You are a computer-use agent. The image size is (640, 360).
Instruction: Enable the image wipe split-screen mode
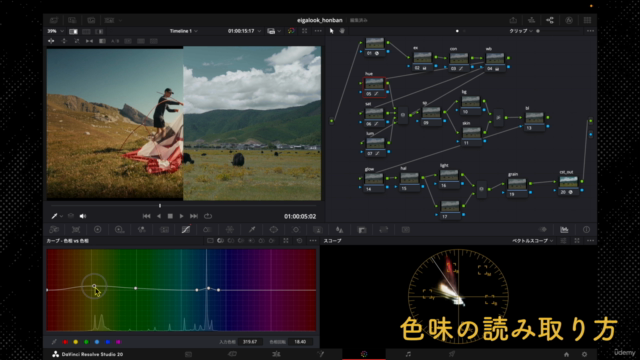pos(73,31)
